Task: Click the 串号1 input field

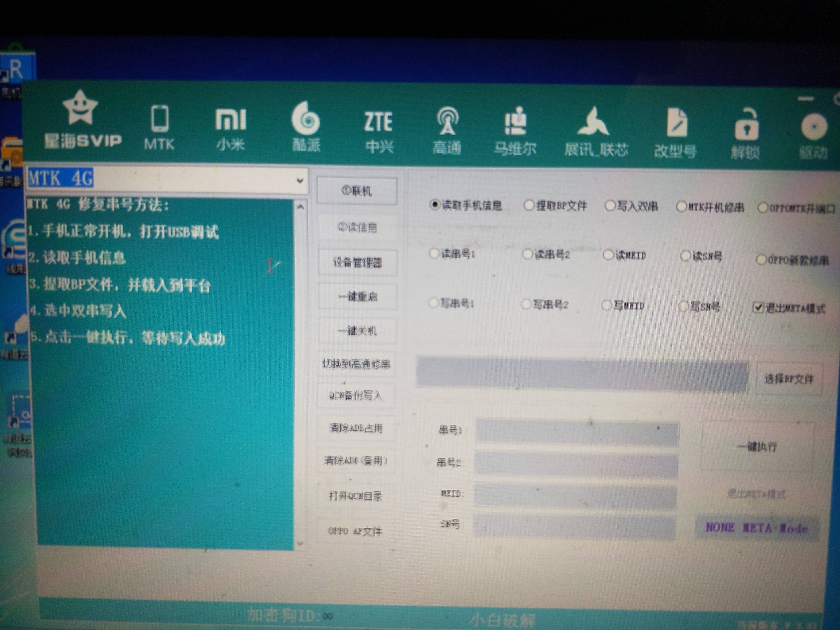Action: 577,432
